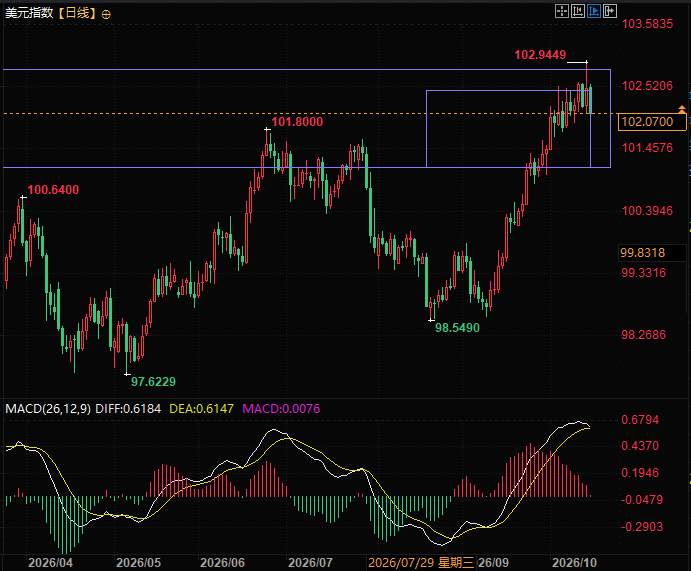Click the 102.9449 high price marker
The image size is (691, 571).
540,55
